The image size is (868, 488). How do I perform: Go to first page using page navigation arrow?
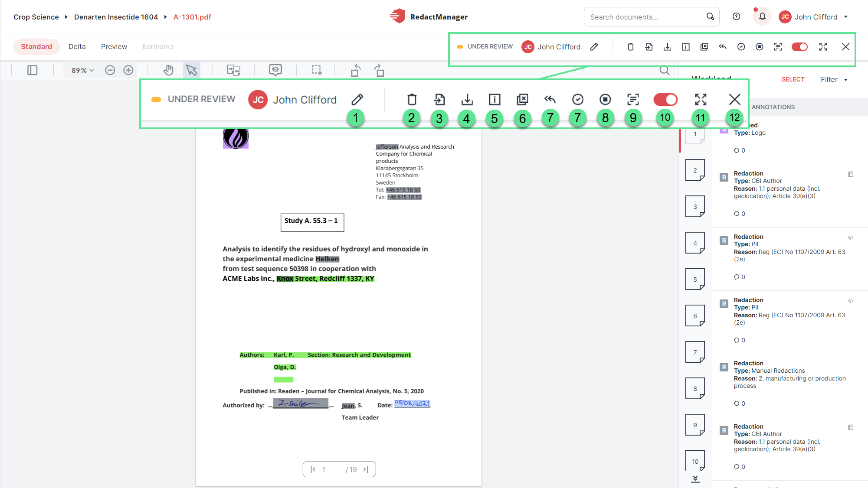click(x=313, y=469)
